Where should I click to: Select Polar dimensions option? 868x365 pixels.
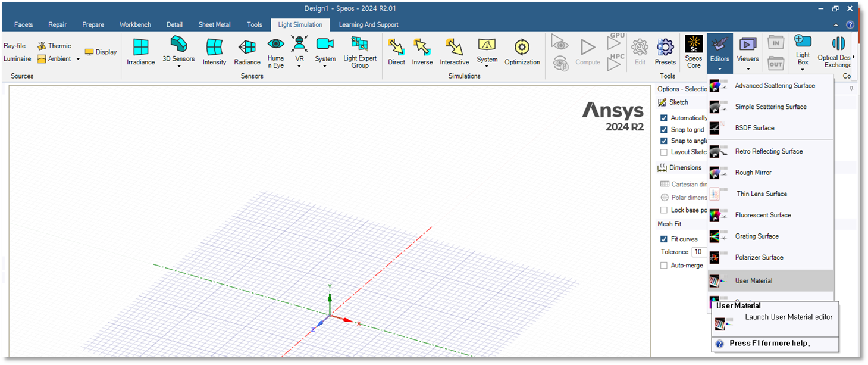[683, 197]
